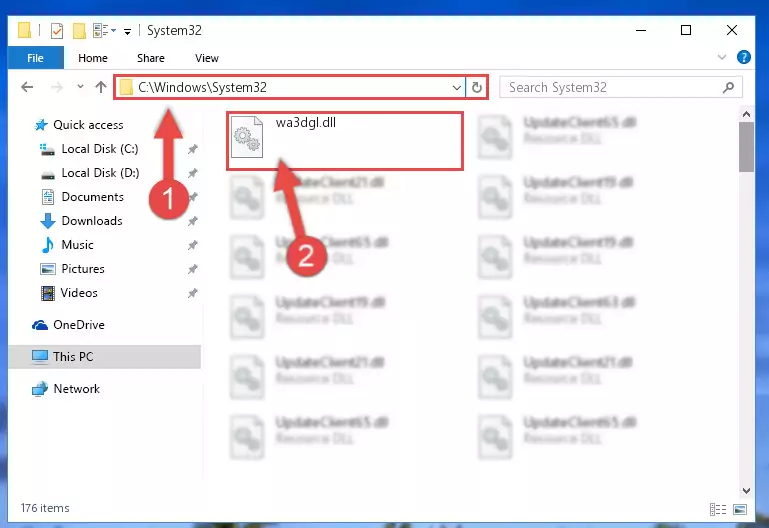Click the Forward navigation arrow

tap(57, 87)
